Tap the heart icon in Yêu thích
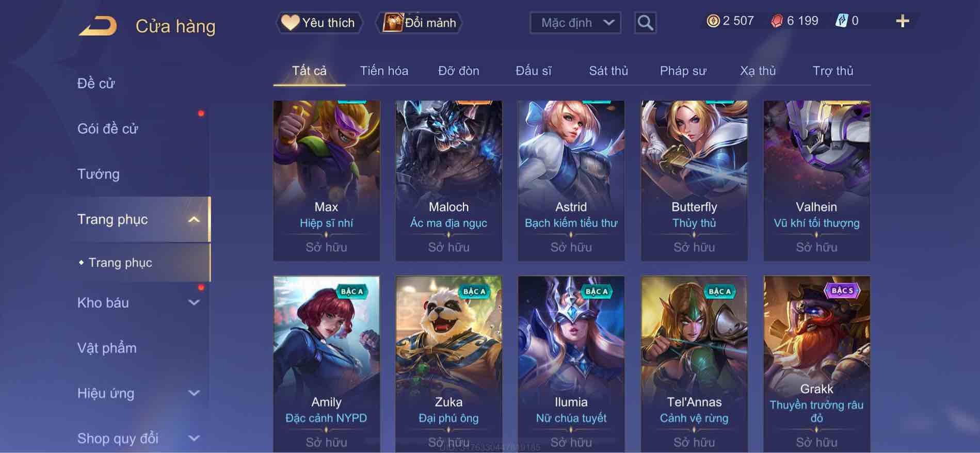The height and width of the screenshot is (453, 980). click(290, 22)
